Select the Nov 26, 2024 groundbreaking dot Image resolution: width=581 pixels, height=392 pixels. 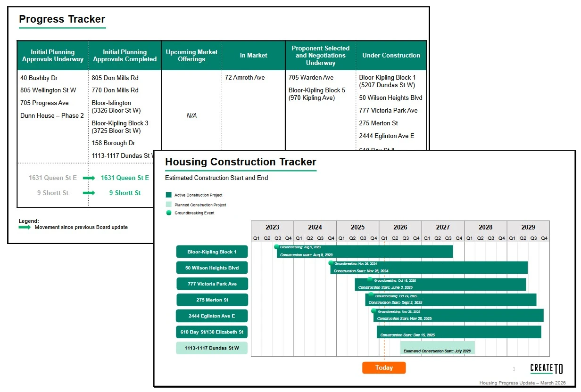331,263
